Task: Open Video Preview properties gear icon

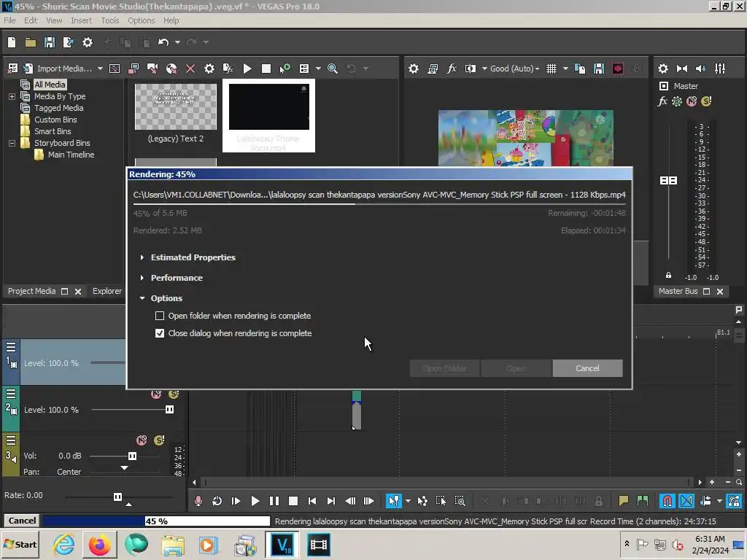Action: pyautogui.click(x=414, y=69)
